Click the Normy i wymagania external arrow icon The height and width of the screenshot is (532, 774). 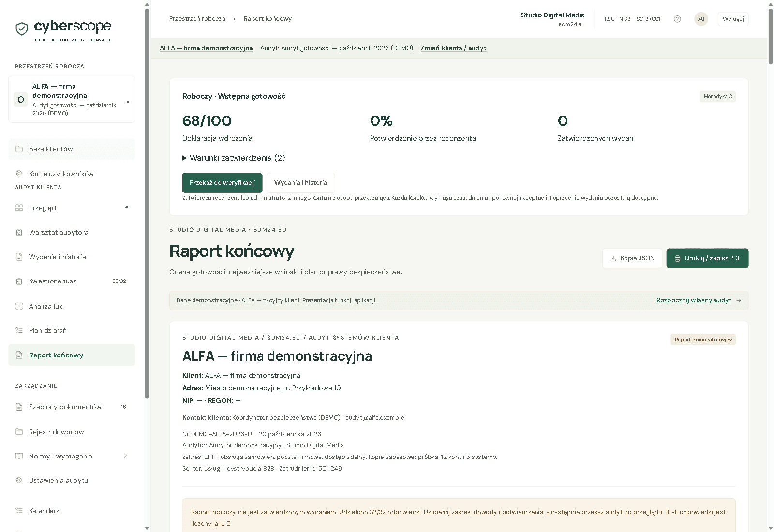point(126,456)
